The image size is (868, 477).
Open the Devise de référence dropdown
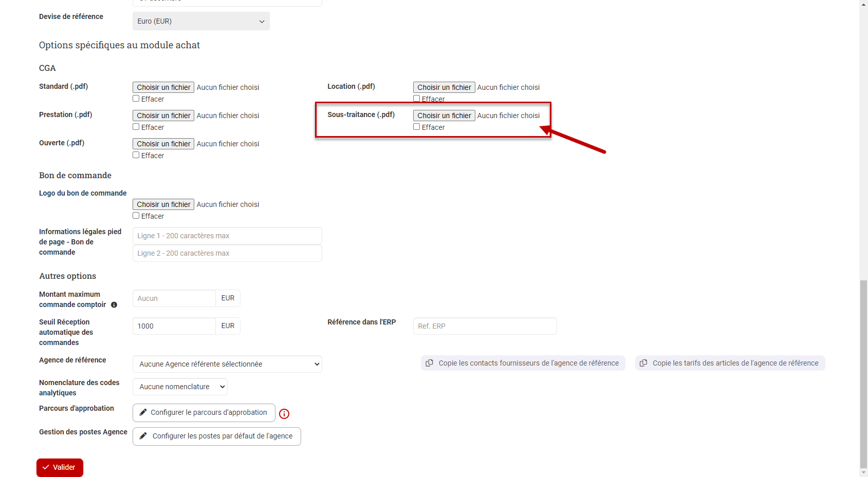point(201,21)
